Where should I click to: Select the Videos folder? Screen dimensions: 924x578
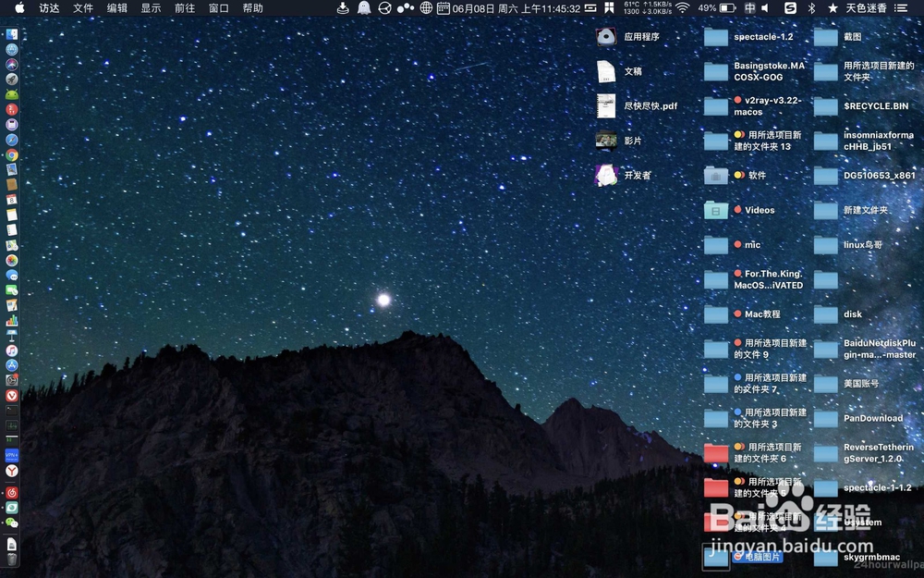[739, 210]
